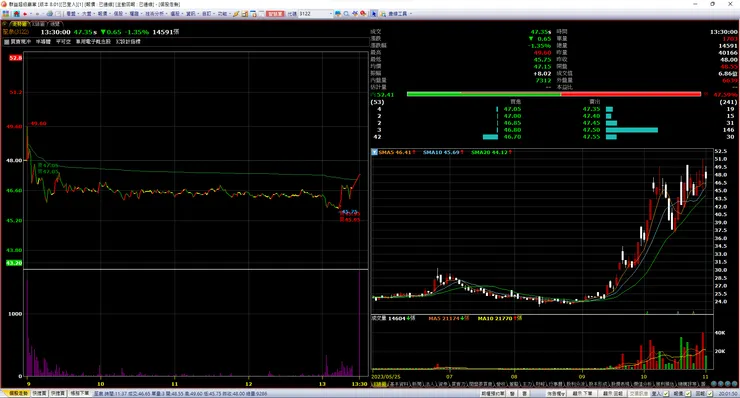740x398 pixels.
Task: Click the 顯示回報 button
Action: coord(613,393)
